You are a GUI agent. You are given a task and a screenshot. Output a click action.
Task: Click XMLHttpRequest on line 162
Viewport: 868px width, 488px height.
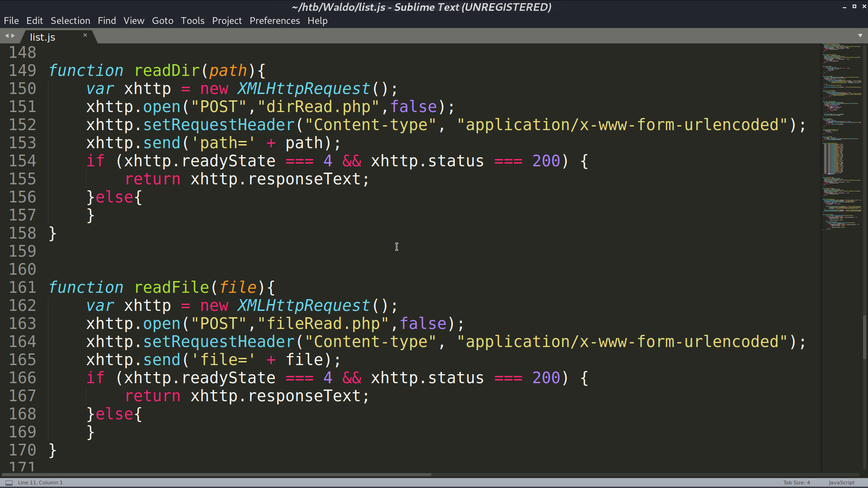click(304, 305)
